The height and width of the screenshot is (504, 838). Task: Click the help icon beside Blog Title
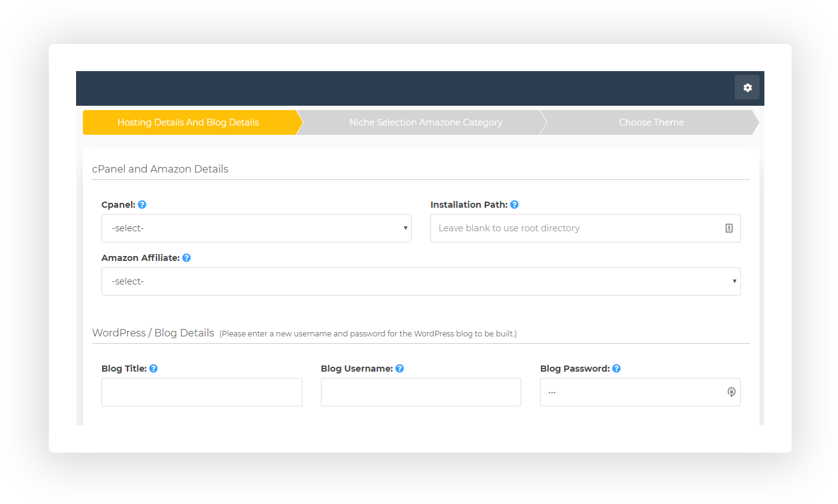[x=153, y=369]
